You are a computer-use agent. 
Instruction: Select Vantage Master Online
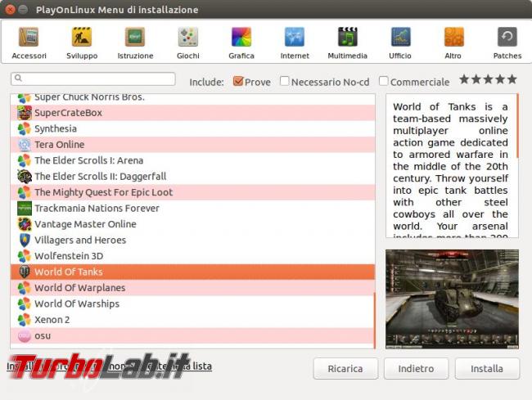click(x=192, y=224)
